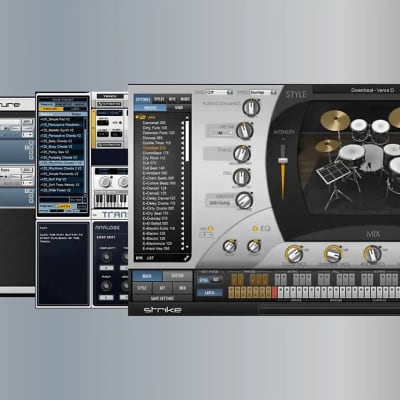Click the left EQ knob in Strike

229,246
